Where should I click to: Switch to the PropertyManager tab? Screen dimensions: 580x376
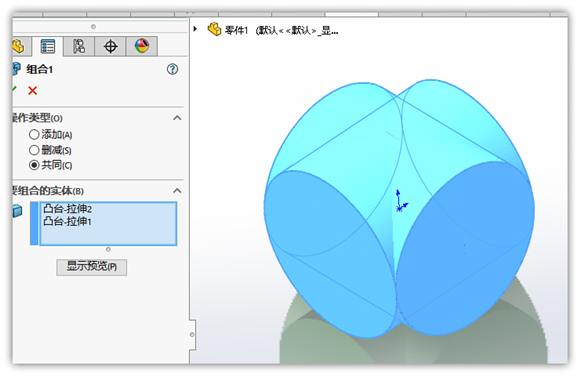tap(48, 47)
